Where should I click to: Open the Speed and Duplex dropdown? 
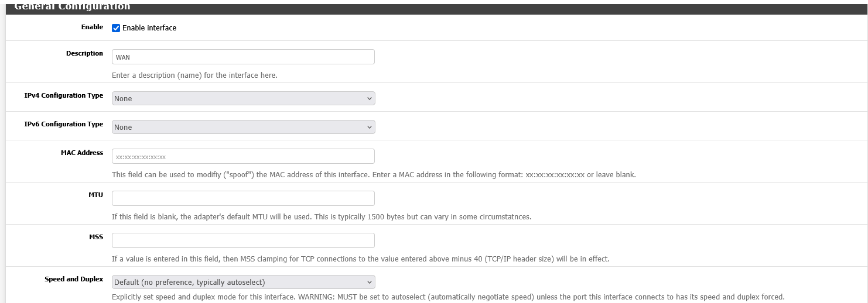click(x=243, y=282)
